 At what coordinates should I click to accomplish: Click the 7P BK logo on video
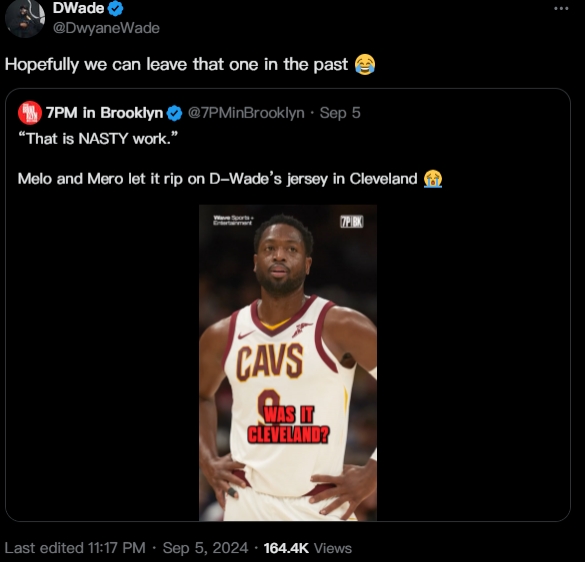pyautogui.click(x=351, y=222)
